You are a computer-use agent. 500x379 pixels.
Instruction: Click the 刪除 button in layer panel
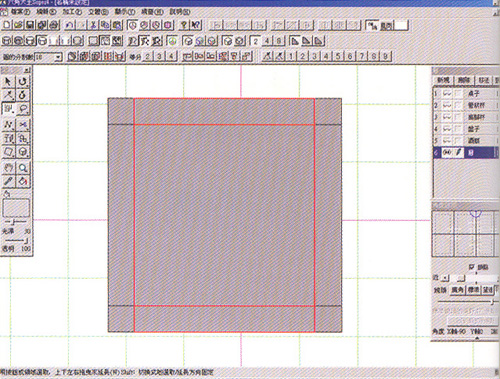(464, 80)
